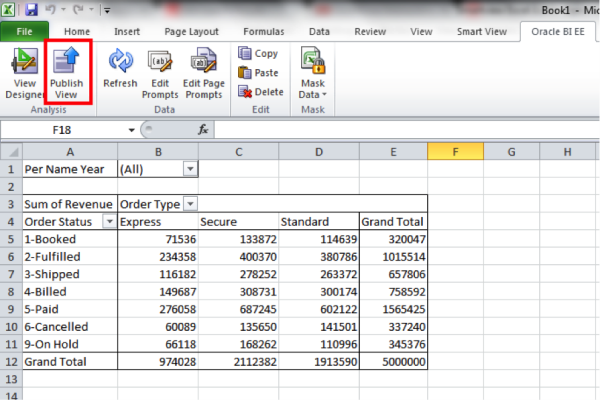Screen dimensions: 600x400
Task: Click the insert function fx button
Action: [x=202, y=130]
